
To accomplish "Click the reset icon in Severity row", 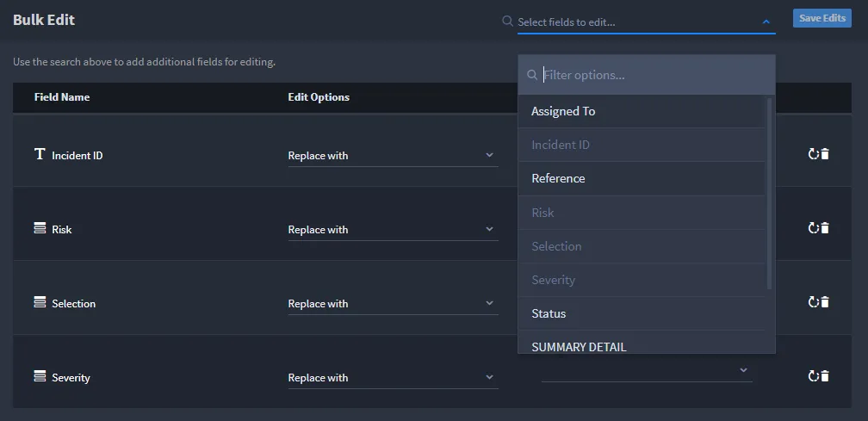I will tap(813, 376).
